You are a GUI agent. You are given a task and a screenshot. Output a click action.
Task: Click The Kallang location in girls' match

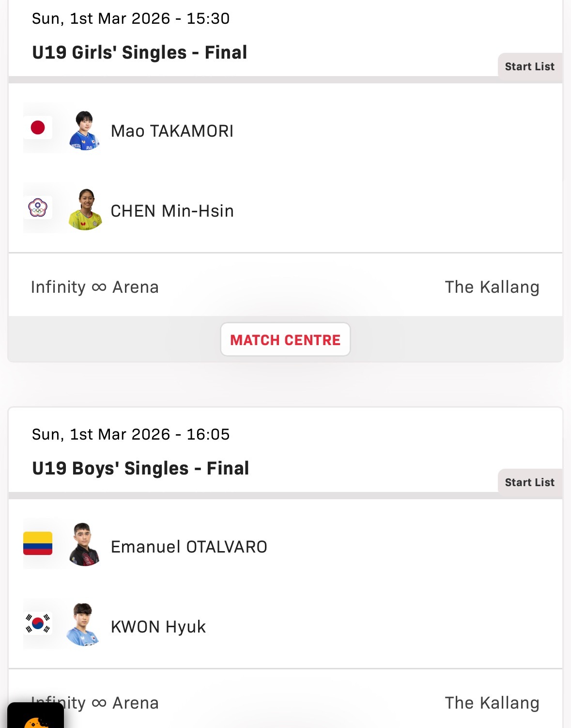coord(492,287)
